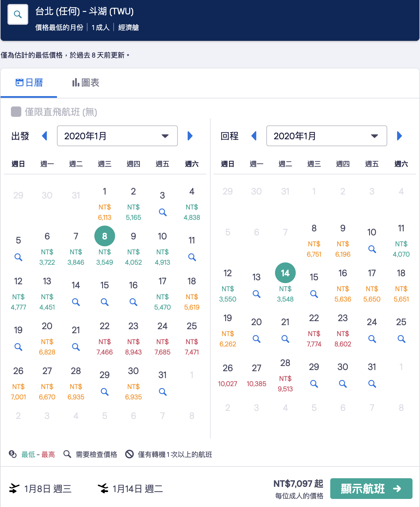Screen dimensions: 420x507
Task: Select departure January 1 NT$6,113
Action: pos(105,204)
